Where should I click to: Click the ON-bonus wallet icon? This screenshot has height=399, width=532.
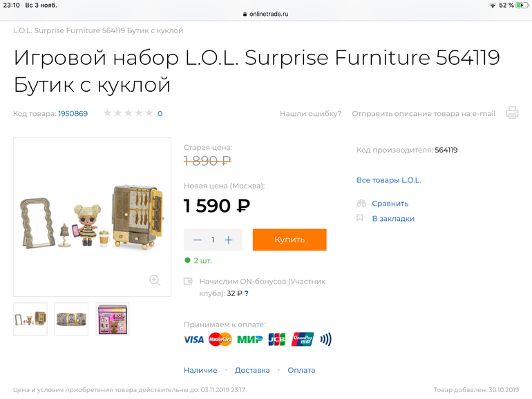188,282
